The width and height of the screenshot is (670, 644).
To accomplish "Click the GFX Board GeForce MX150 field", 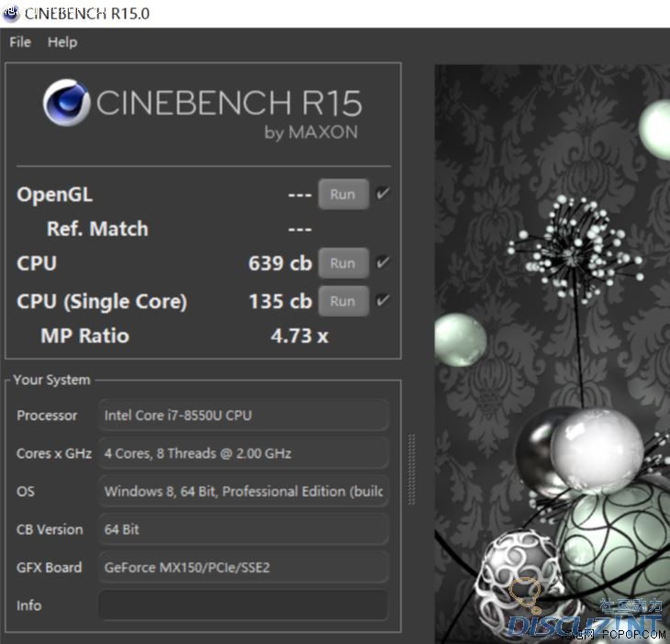I will tap(243, 568).
